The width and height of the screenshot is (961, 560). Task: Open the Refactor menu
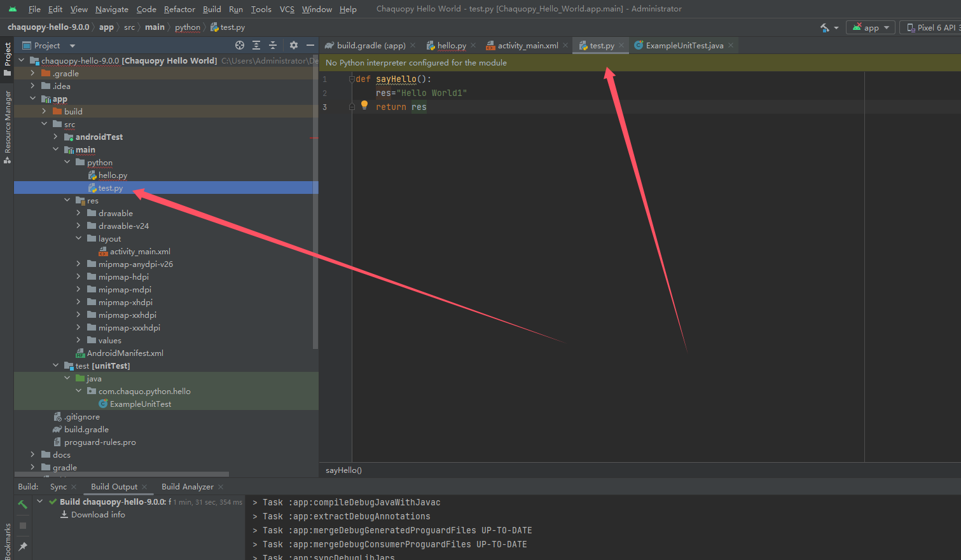179,9
